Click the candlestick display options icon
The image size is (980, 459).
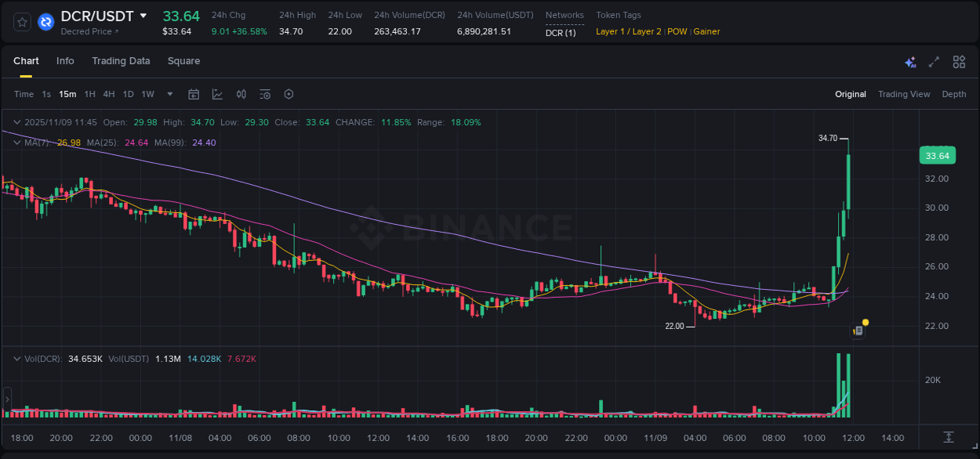[x=241, y=94]
